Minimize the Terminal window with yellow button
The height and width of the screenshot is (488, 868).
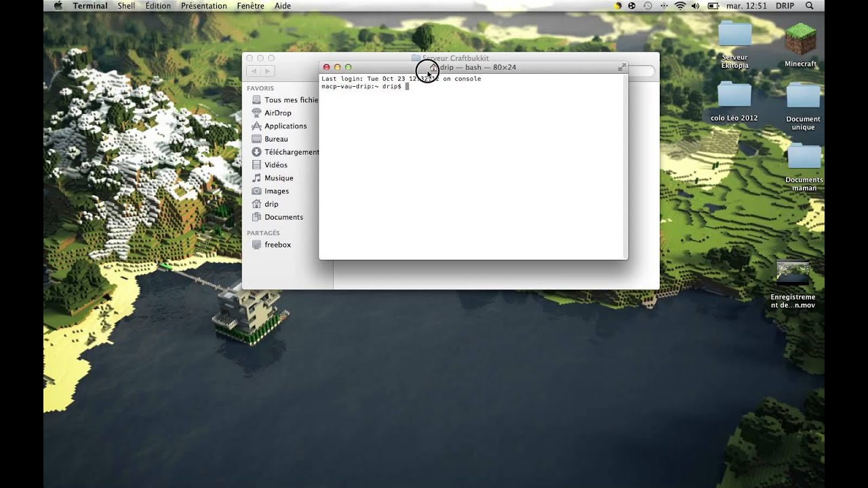click(337, 67)
